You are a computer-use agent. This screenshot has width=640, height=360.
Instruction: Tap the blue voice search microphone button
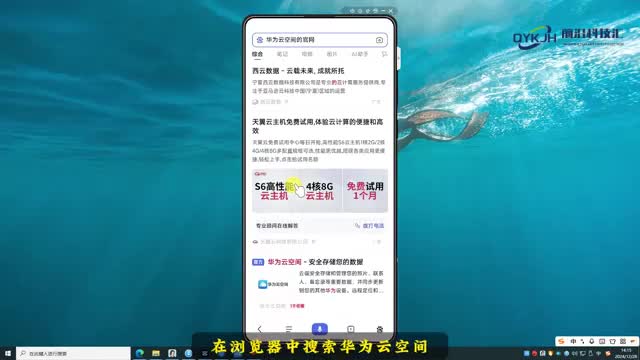320,329
